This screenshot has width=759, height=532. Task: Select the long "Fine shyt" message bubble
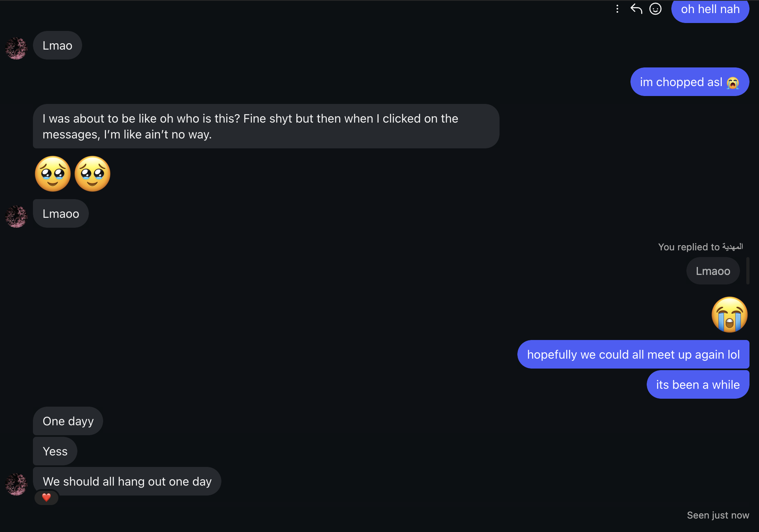click(x=266, y=126)
